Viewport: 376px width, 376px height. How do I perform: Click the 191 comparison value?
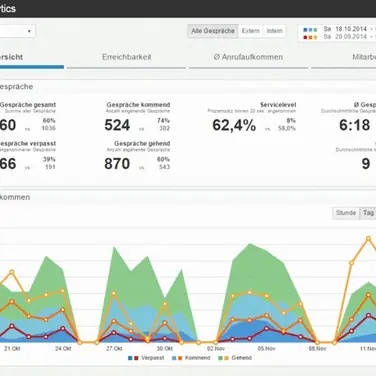(x=50, y=167)
